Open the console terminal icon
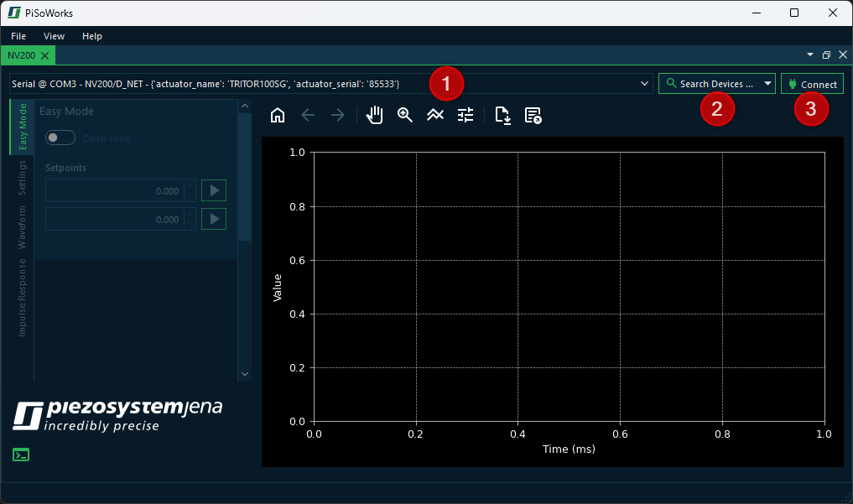The width and height of the screenshot is (853, 504). pyautogui.click(x=21, y=455)
